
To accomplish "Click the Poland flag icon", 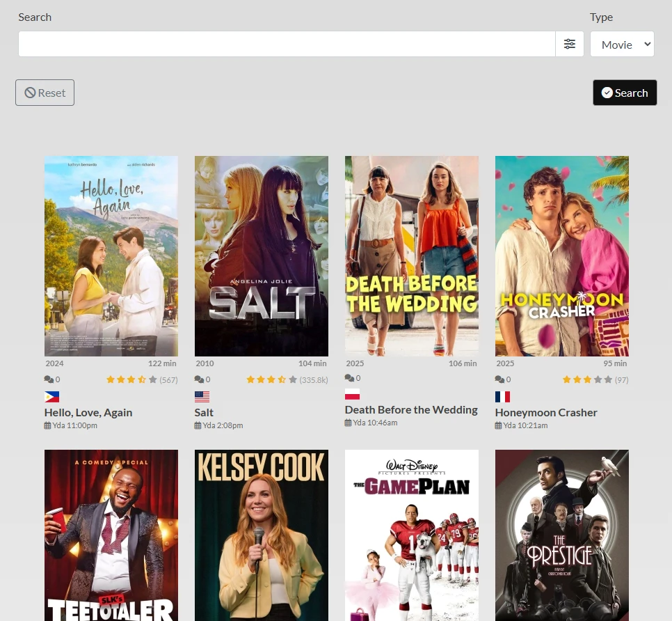I will click(352, 394).
